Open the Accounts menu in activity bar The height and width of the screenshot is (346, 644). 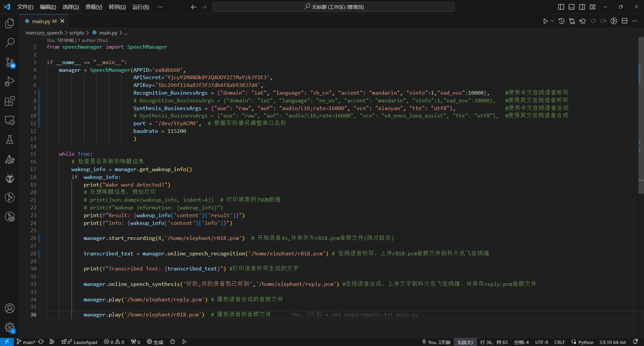click(10, 308)
